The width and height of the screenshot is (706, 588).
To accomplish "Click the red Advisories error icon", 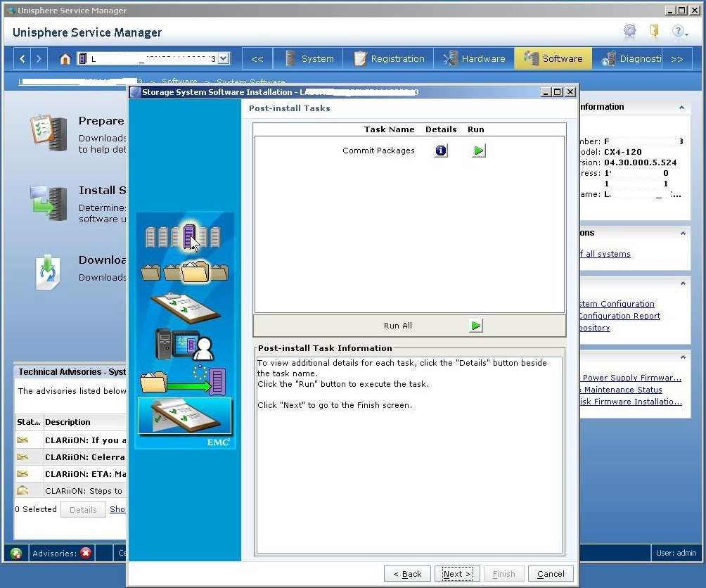I will (x=86, y=552).
